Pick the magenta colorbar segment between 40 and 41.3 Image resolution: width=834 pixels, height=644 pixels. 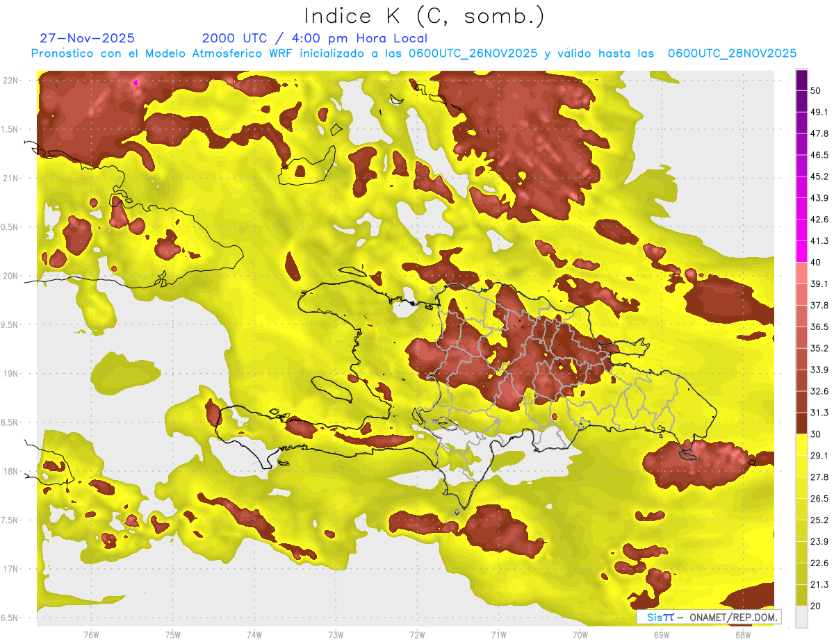[801, 251]
